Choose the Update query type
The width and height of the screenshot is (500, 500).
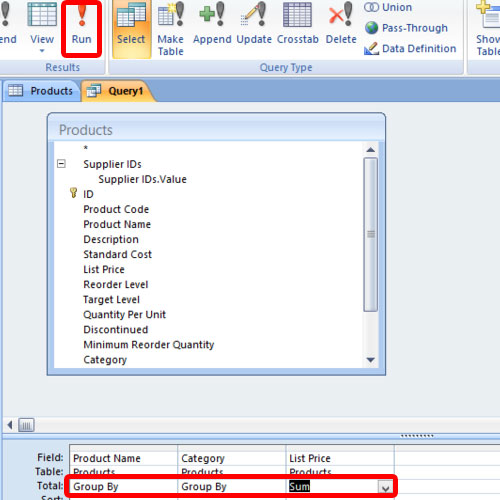pos(254,24)
